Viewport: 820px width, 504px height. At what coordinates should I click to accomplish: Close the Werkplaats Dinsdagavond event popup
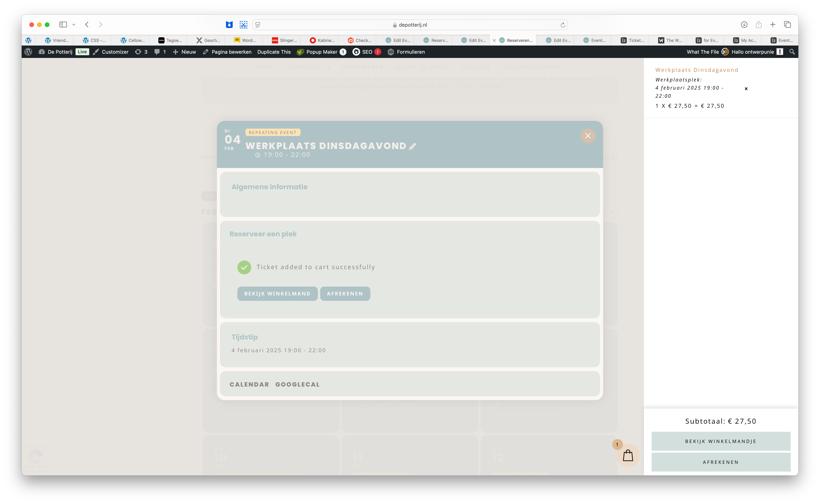point(588,136)
